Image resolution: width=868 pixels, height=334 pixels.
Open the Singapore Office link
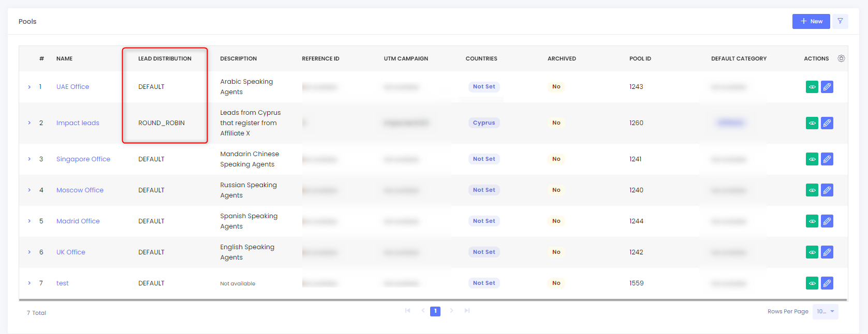click(83, 159)
